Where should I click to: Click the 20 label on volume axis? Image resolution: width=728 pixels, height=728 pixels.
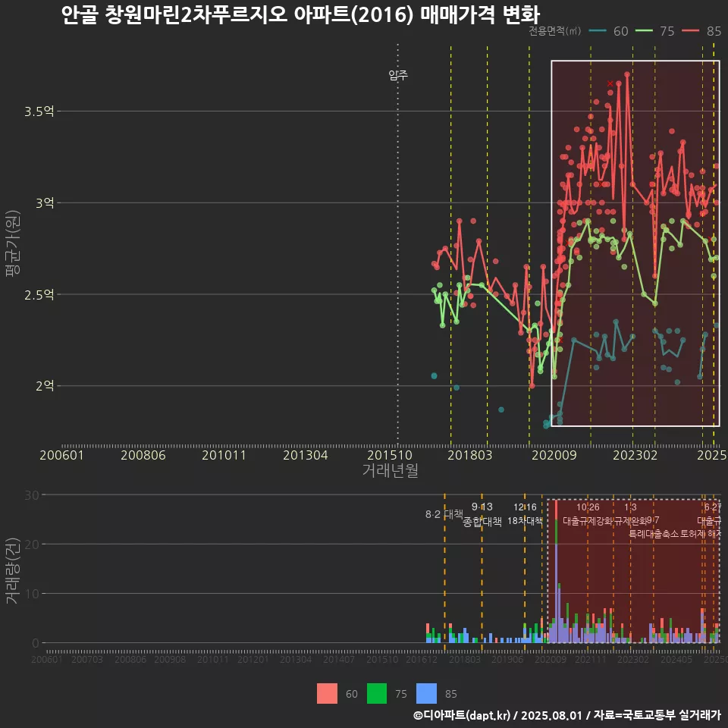click(32, 544)
